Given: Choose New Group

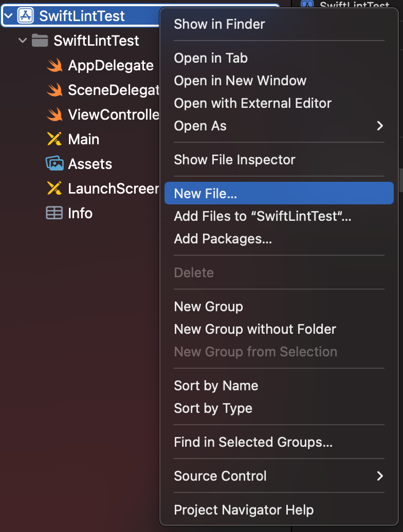Looking at the screenshot, I should click(279, 307).
